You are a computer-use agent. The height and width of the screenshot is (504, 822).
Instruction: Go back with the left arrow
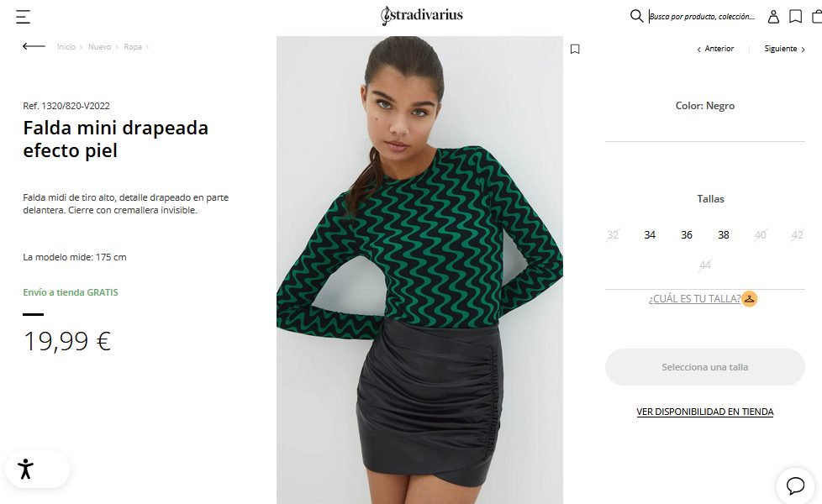click(x=34, y=46)
